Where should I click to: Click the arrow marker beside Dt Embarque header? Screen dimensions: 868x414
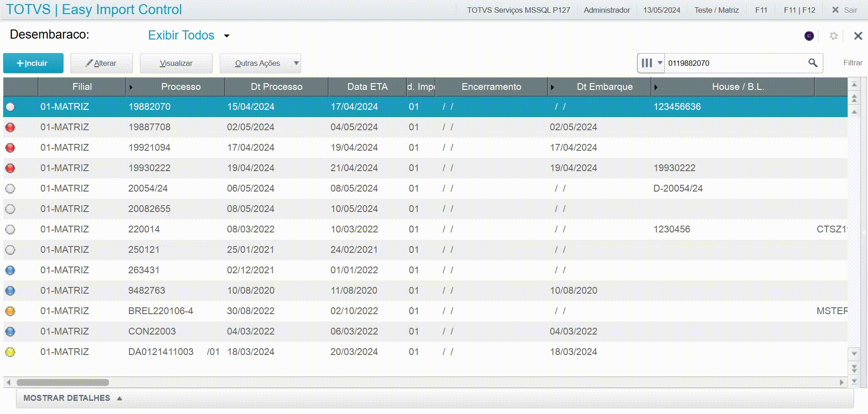click(x=552, y=87)
